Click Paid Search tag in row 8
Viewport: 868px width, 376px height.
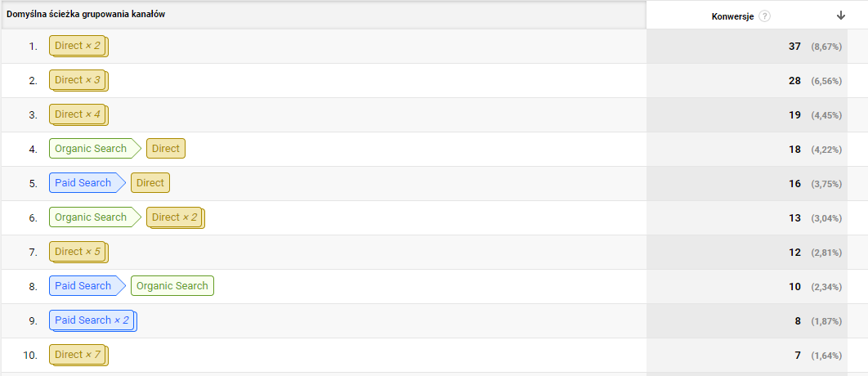tap(83, 286)
